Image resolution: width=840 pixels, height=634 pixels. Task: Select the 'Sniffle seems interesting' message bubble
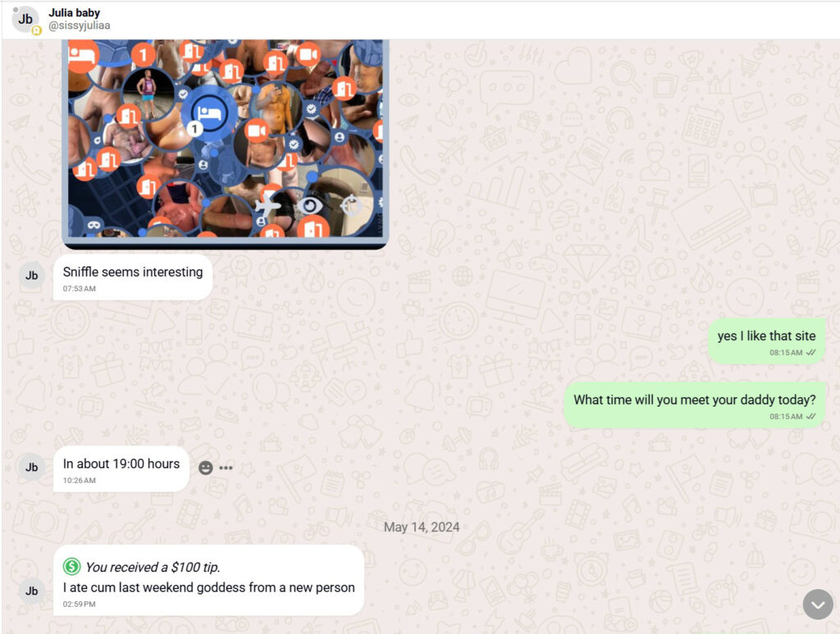[133, 277]
